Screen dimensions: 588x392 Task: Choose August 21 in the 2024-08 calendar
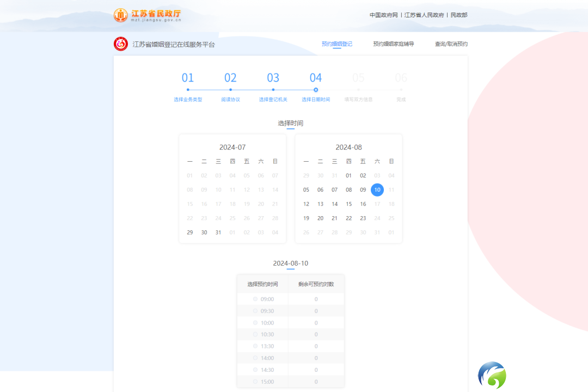(334, 218)
